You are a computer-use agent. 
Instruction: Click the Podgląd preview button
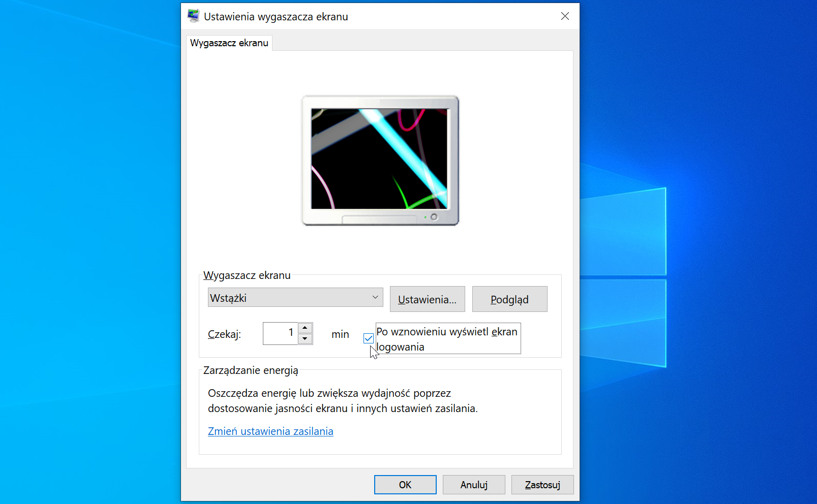click(510, 299)
